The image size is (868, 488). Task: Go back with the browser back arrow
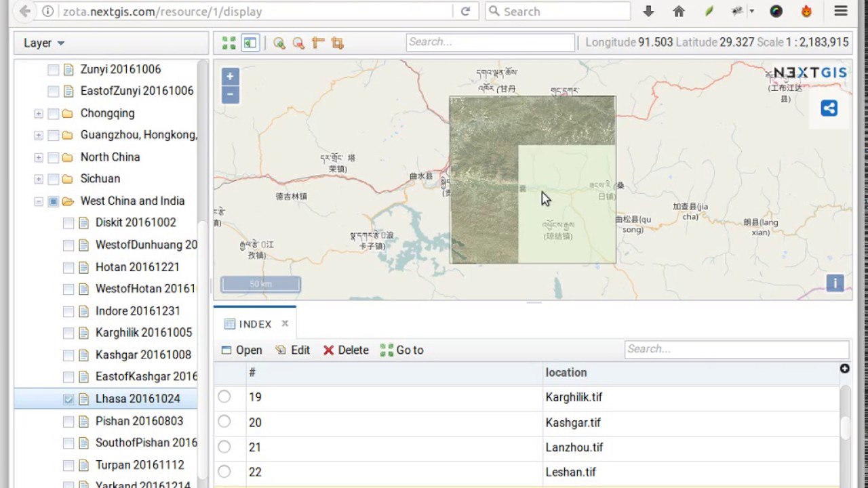pyautogui.click(x=24, y=12)
